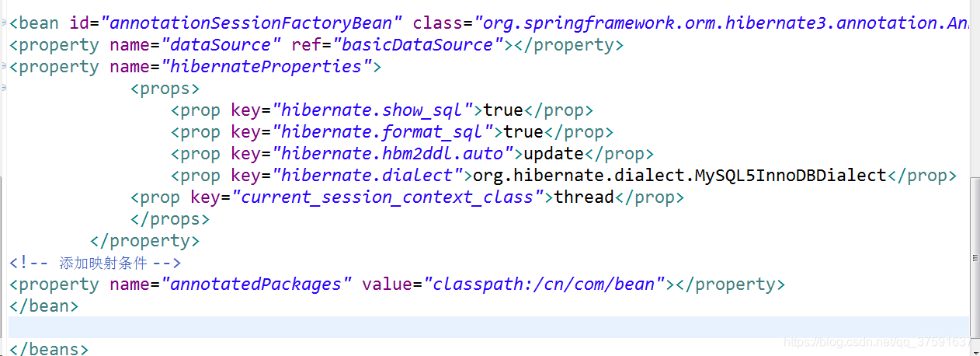Viewport: 980px width, 356px height.
Task: Collapse the hibernateProperties property fold marker
Action: [3, 67]
